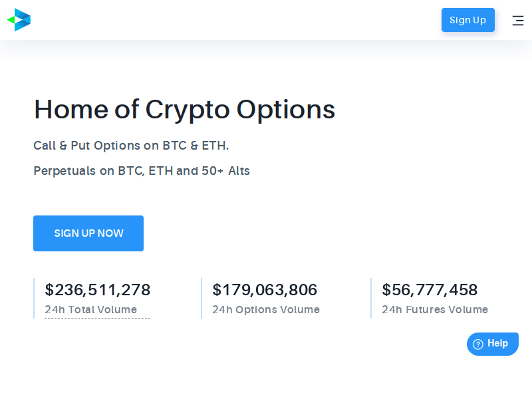
Task: Click the divider bar beside Futures Volume
Action: [371, 298]
